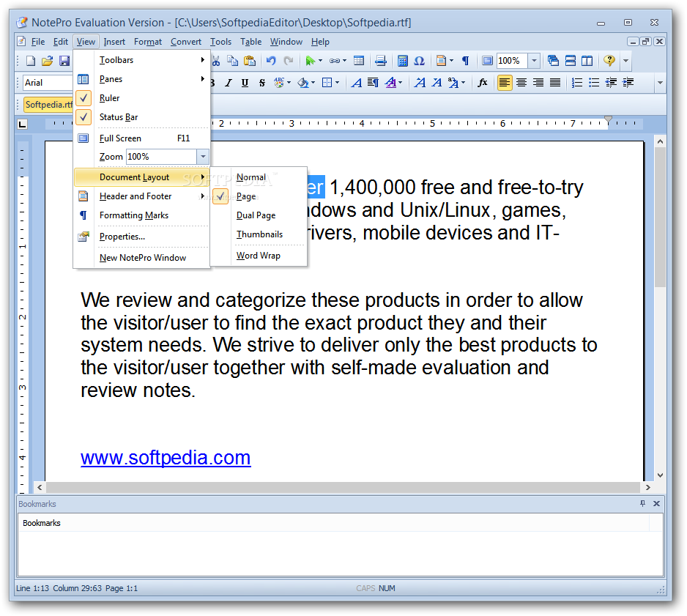The width and height of the screenshot is (687, 616).
Task: Click the Print icon
Action: [381, 61]
